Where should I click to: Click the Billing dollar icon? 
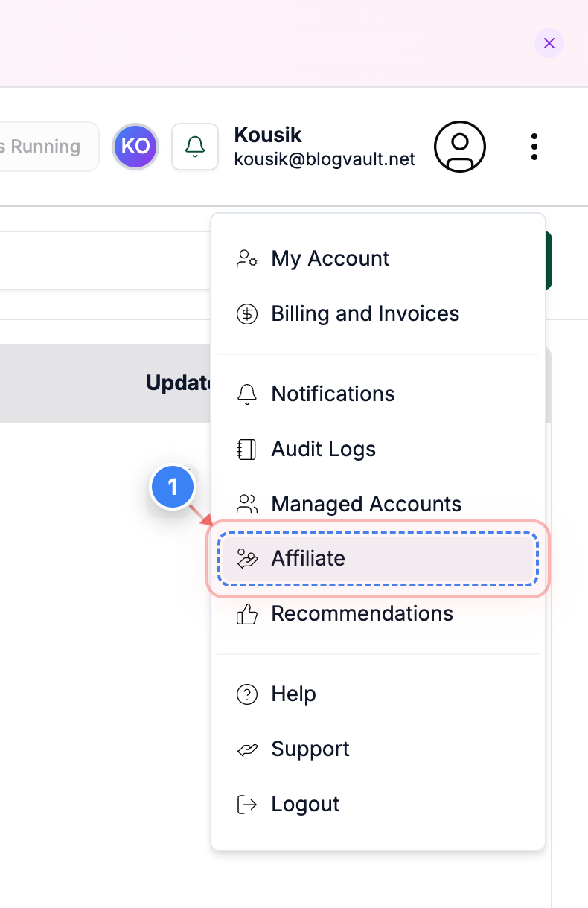coord(246,313)
